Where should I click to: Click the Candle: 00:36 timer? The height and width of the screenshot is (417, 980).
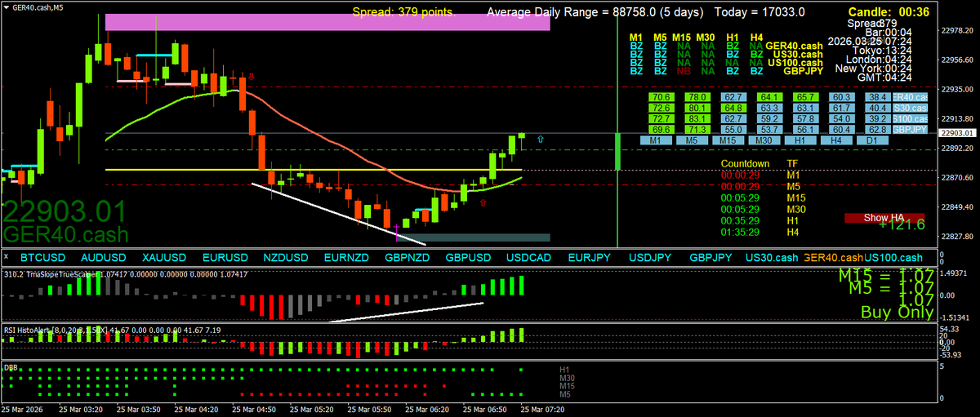(x=888, y=11)
